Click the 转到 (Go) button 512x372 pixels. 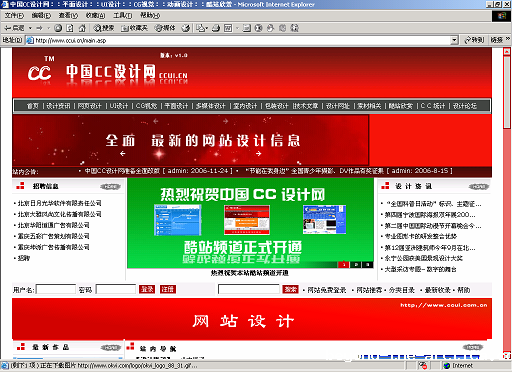[x=474, y=40]
